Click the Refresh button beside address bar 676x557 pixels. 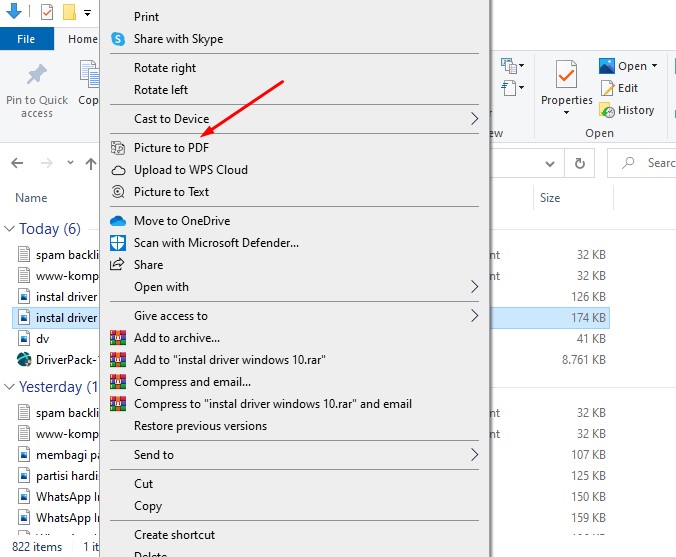[x=579, y=163]
